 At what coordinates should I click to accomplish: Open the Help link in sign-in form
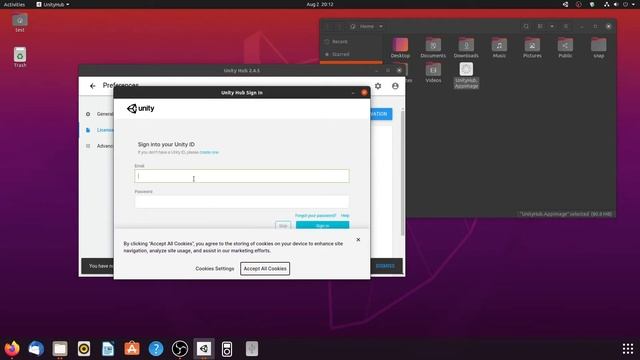pyautogui.click(x=345, y=216)
